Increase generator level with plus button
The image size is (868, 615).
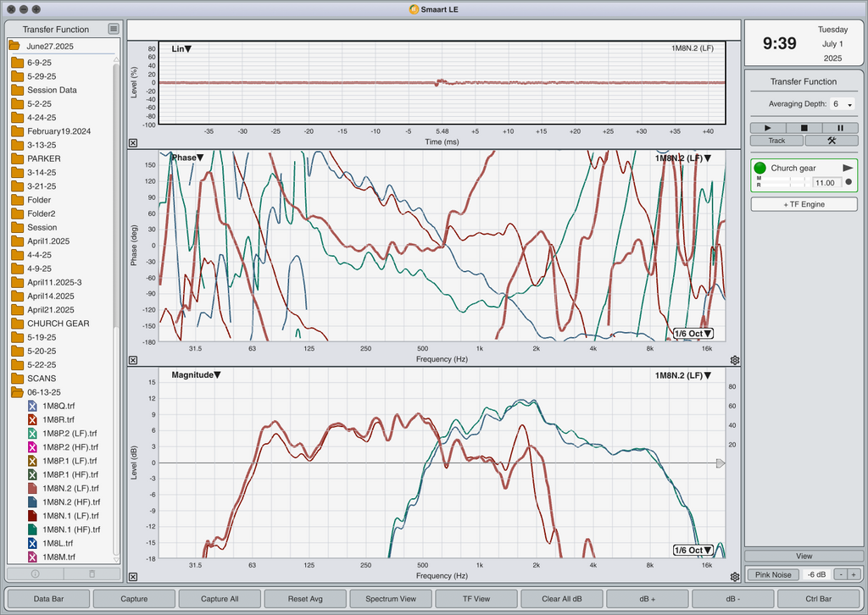tap(854, 574)
